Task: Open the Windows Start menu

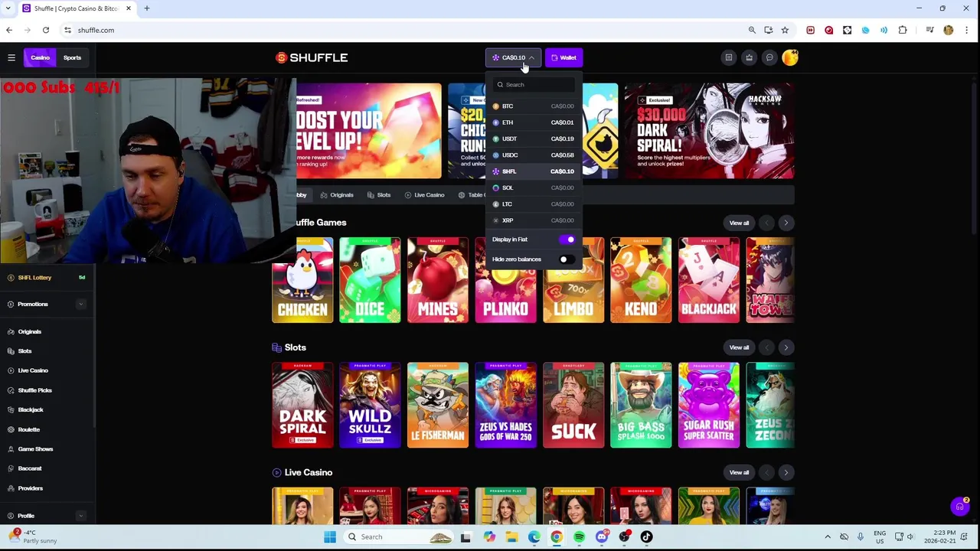Action: pos(330,536)
